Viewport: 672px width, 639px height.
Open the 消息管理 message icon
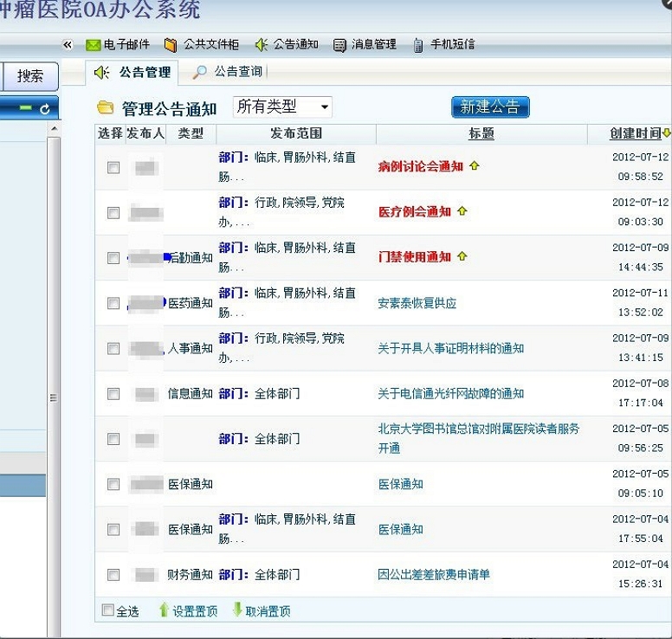[x=339, y=45]
